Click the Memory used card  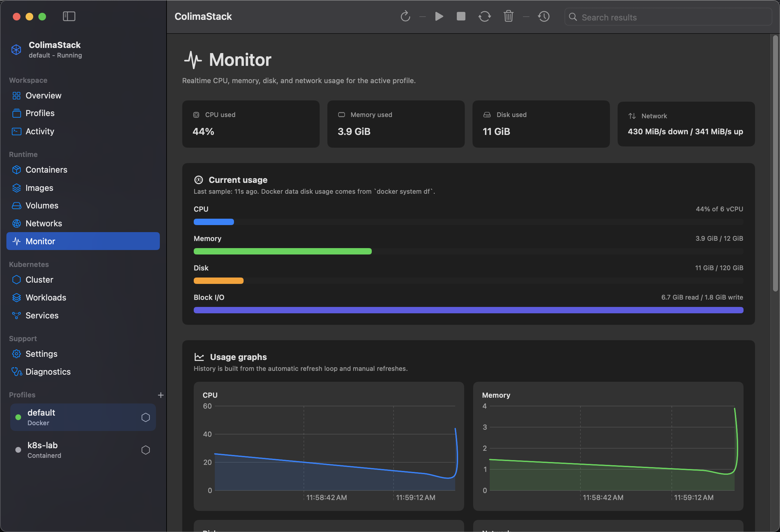coord(396,124)
